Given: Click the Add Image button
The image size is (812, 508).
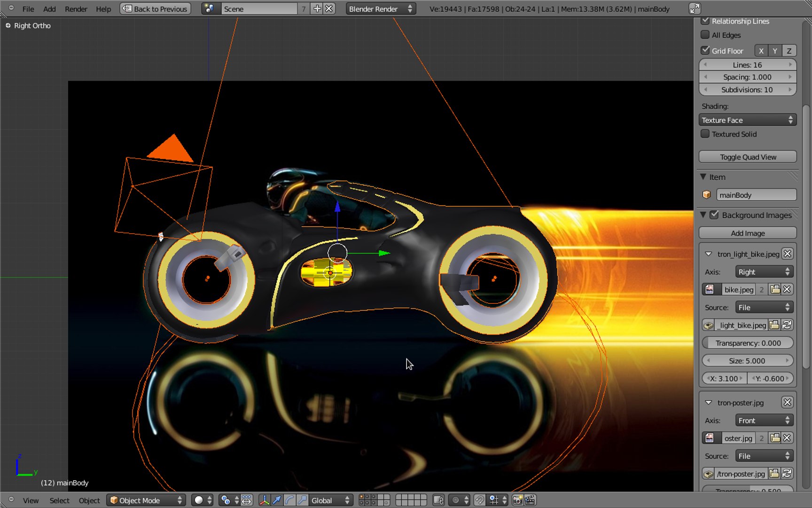Looking at the screenshot, I should click(748, 233).
